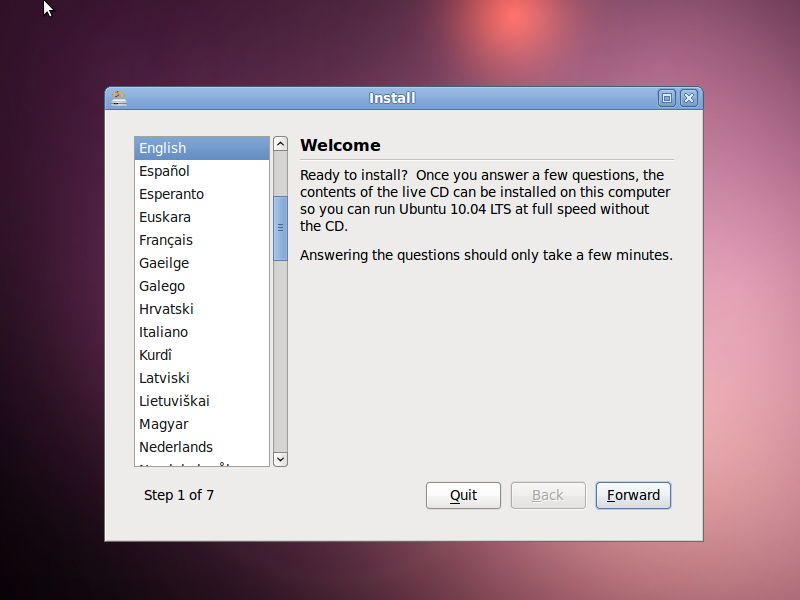Click the language list scrollbar handle

(x=281, y=228)
